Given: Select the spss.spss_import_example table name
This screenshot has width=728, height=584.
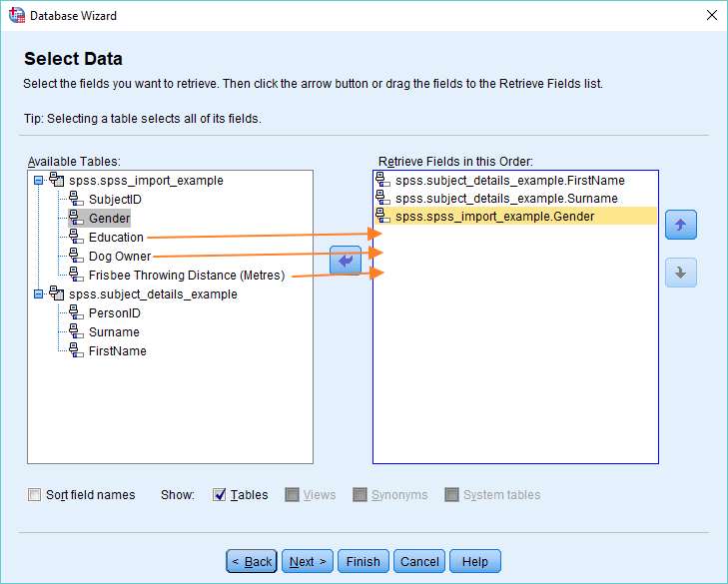Looking at the screenshot, I should point(146,181).
